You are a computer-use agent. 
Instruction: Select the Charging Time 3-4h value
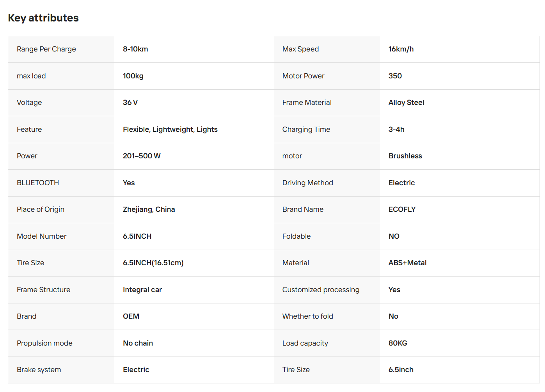[x=396, y=129]
